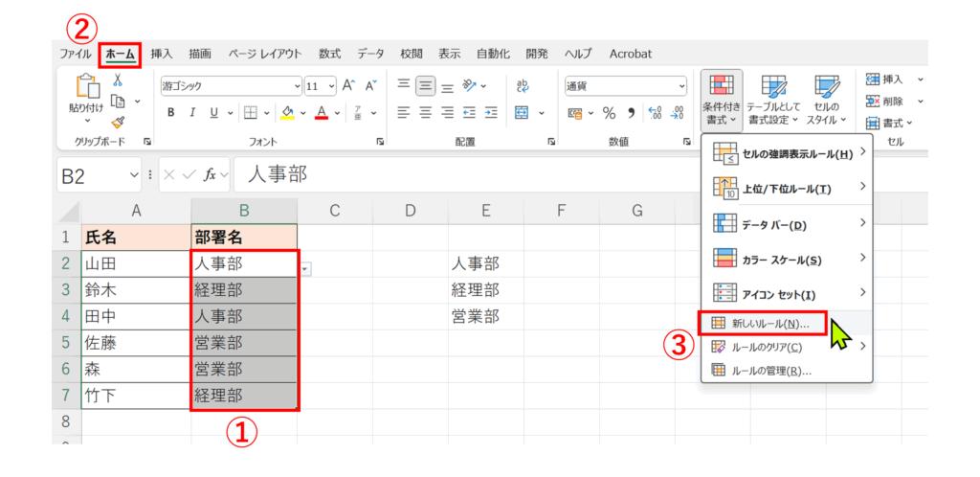Select the Format Painter brush icon
The height and width of the screenshot is (477, 980).
(118, 122)
